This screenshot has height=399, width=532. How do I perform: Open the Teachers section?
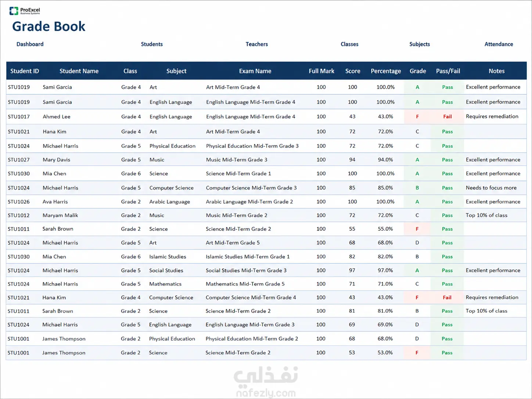point(256,44)
